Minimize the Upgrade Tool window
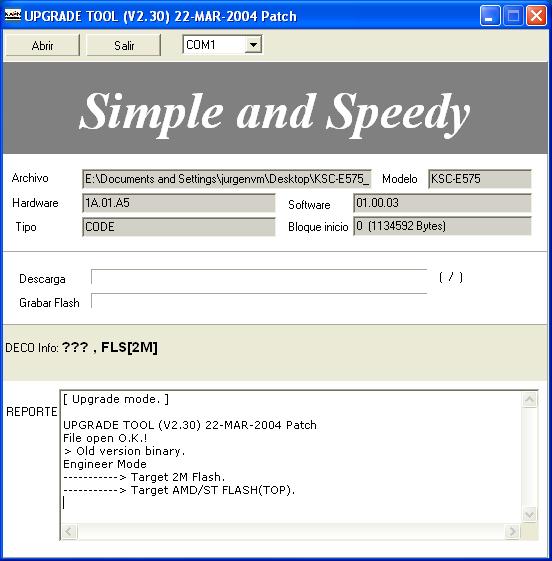This screenshot has height=561, width=552. tap(490, 16)
